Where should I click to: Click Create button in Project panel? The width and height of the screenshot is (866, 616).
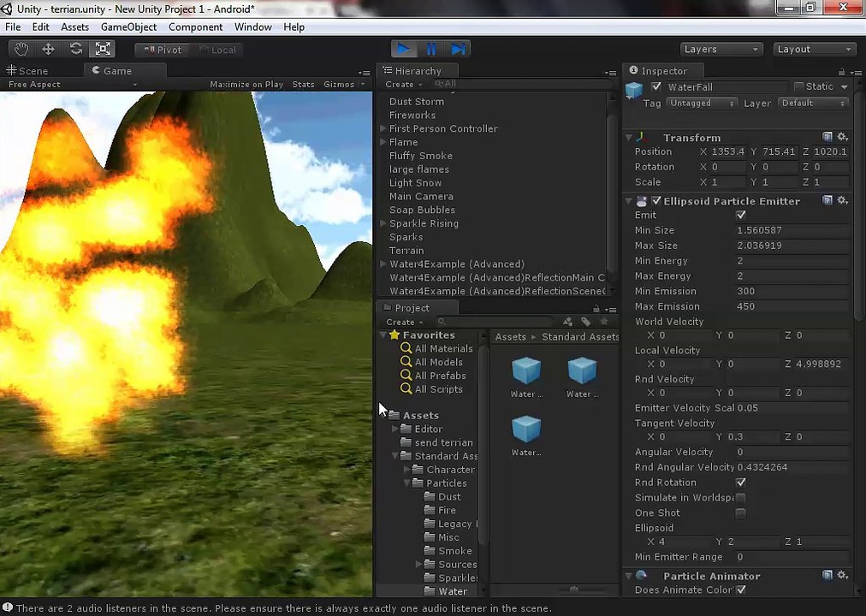tap(404, 322)
